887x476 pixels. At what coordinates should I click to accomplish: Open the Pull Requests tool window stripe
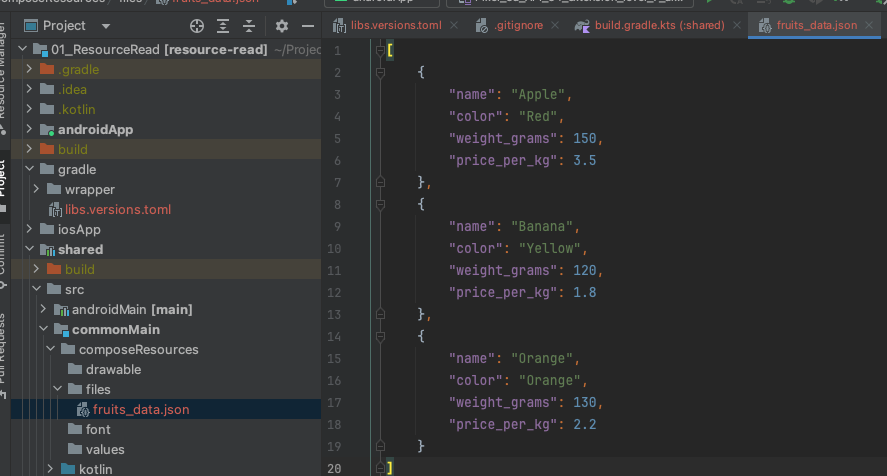coord(3,355)
